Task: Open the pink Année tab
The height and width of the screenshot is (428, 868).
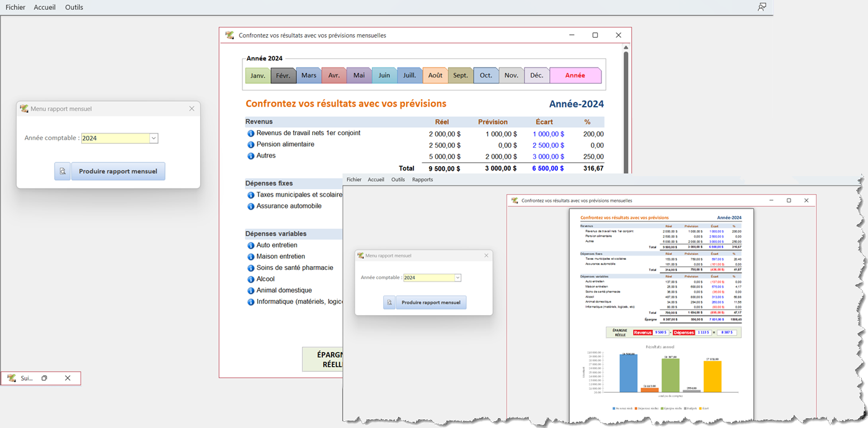Action: click(575, 76)
